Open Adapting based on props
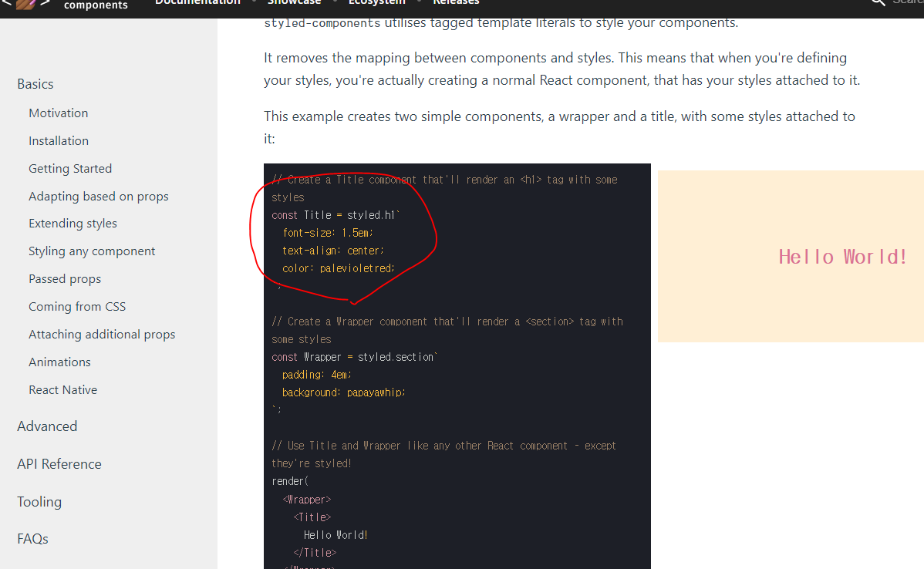The height and width of the screenshot is (569, 924). click(99, 196)
